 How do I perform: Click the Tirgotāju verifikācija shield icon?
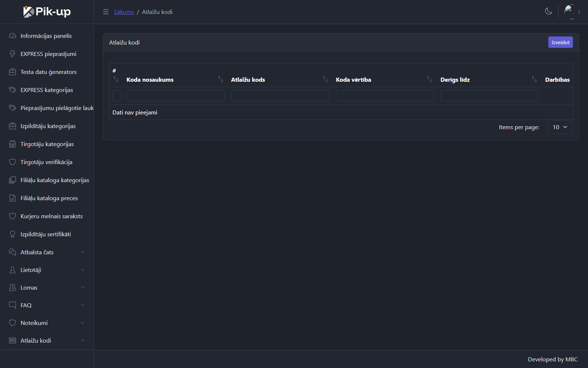click(x=12, y=162)
